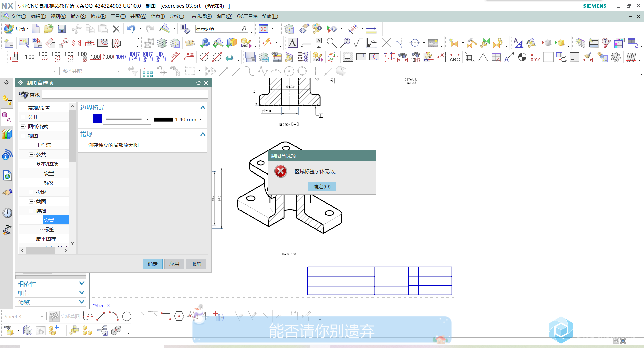The height and width of the screenshot is (348, 644).
Task: Click the 取消 button
Action: pos(196,264)
